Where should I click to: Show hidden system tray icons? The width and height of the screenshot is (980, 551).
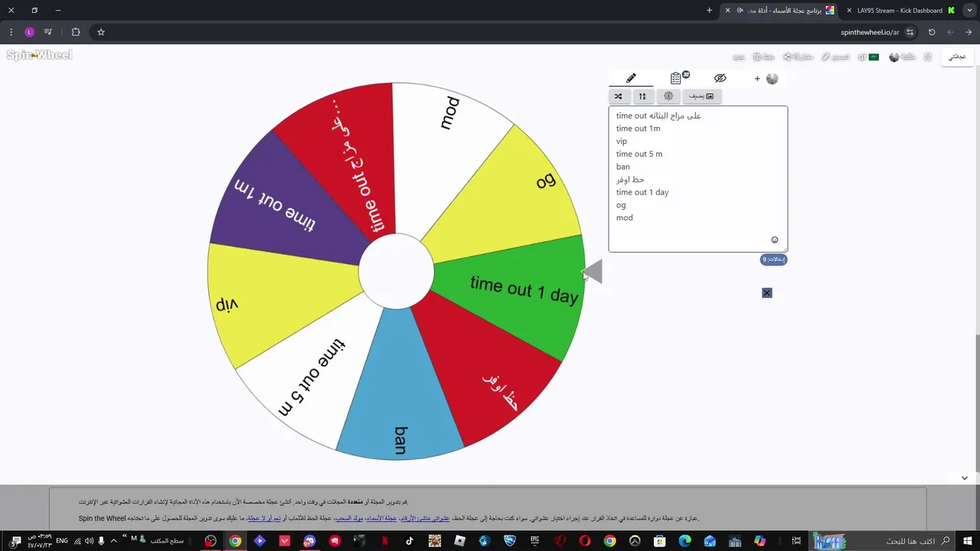pyautogui.click(x=113, y=541)
